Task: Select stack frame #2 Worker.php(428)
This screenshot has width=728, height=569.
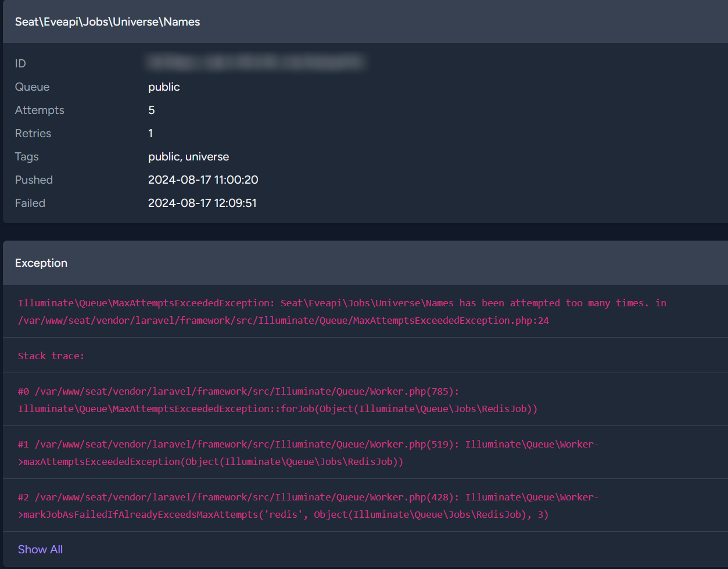Action: tap(308, 506)
